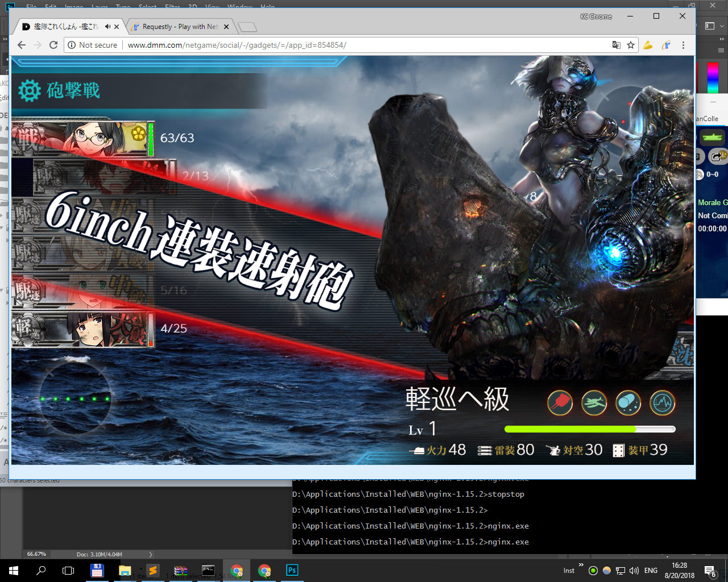
Task: Open Chrome's three-dot menu
Action: click(683, 45)
